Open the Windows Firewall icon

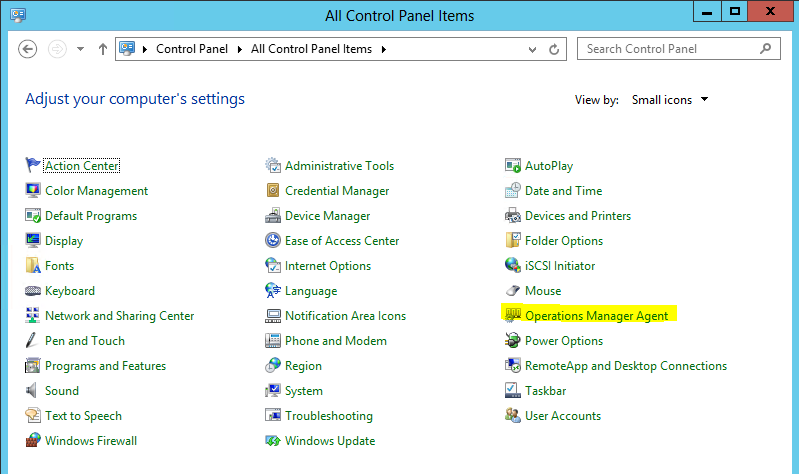coord(33,441)
